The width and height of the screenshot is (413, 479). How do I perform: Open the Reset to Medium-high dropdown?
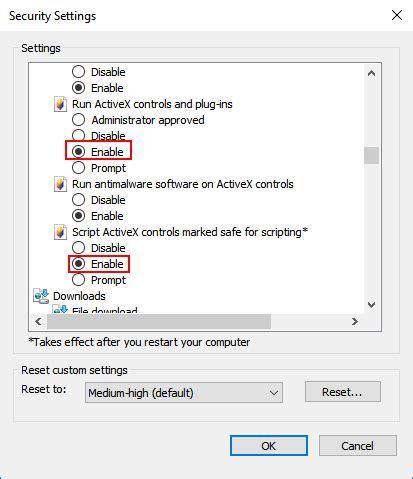pos(184,393)
